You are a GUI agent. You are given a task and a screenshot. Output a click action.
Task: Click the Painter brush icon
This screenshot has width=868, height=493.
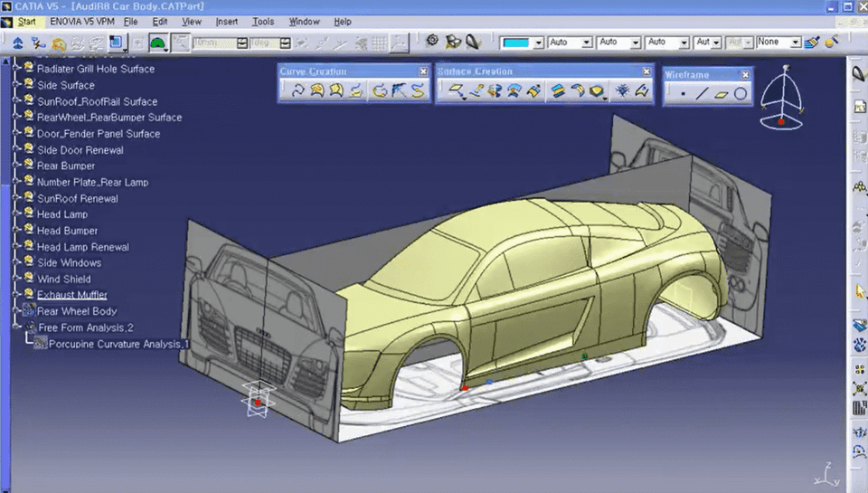click(x=812, y=43)
